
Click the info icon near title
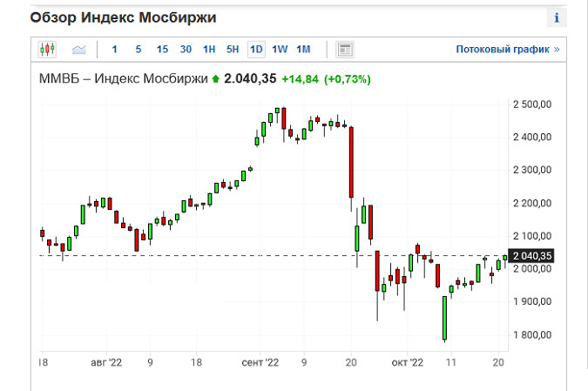pos(556,18)
